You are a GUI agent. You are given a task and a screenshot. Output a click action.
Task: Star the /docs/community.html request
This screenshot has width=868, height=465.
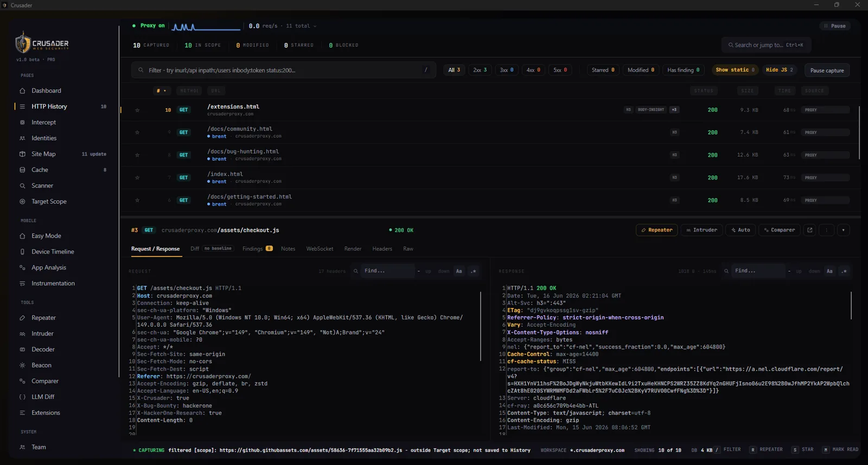point(137,132)
